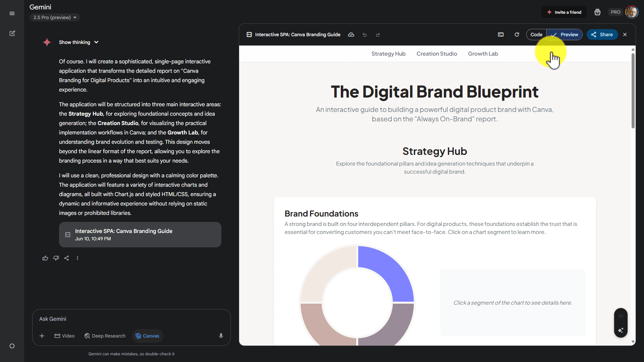Screen dimensions: 644x362
Task: Toggle the Canvas tool chip
Action: tap(148, 336)
